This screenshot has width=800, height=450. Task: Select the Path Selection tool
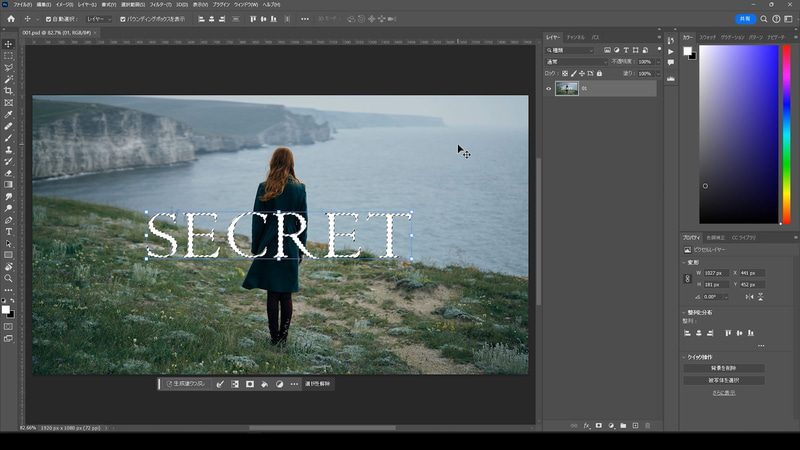coord(8,243)
